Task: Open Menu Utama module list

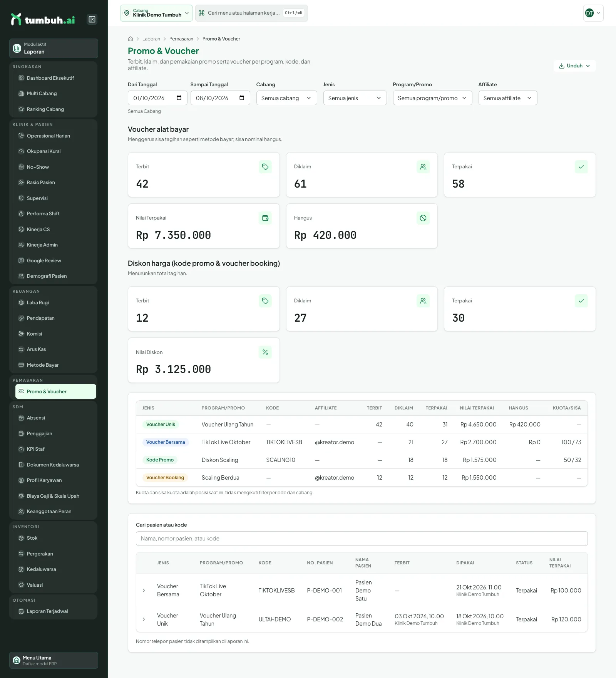Action: pos(54,660)
